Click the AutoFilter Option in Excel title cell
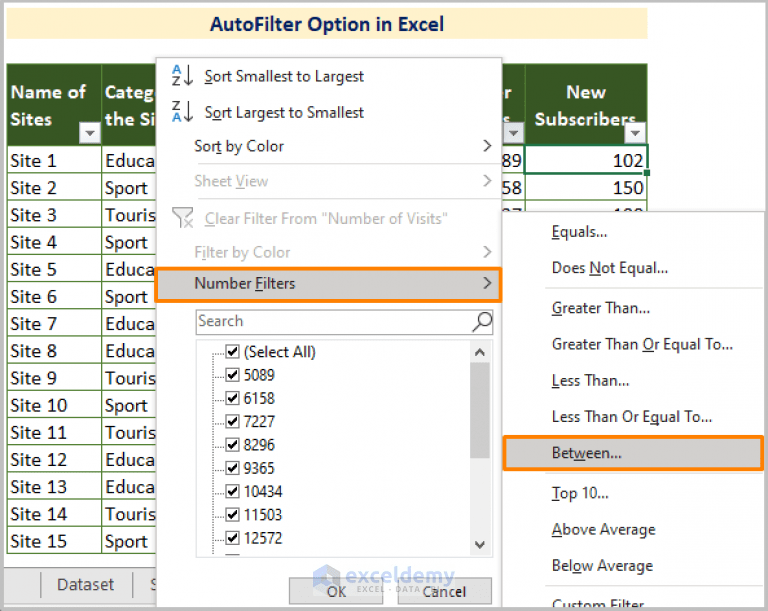Image resolution: width=768 pixels, height=611 pixels. (327, 24)
